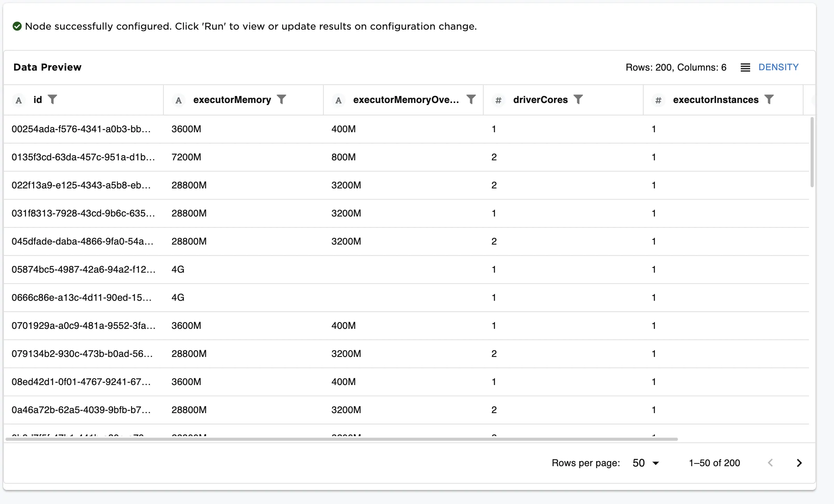Click the horizontal table scrollbar
Viewport: 834px width, 504px height.
pyautogui.click(x=341, y=439)
